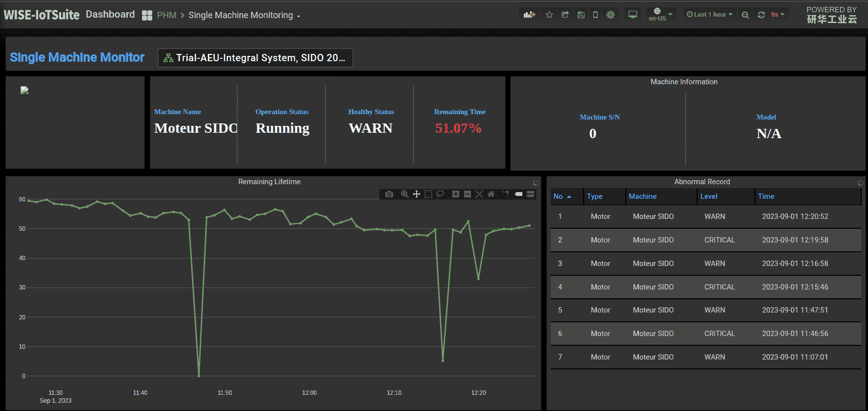Open the Trial-AEU-Integral System machine selector
Screen dimensions: 868x411
point(255,58)
